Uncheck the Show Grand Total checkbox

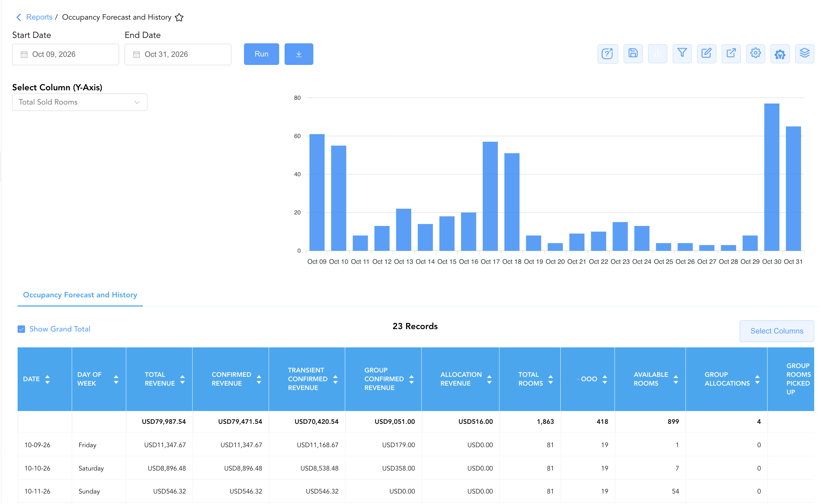[x=21, y=329]
